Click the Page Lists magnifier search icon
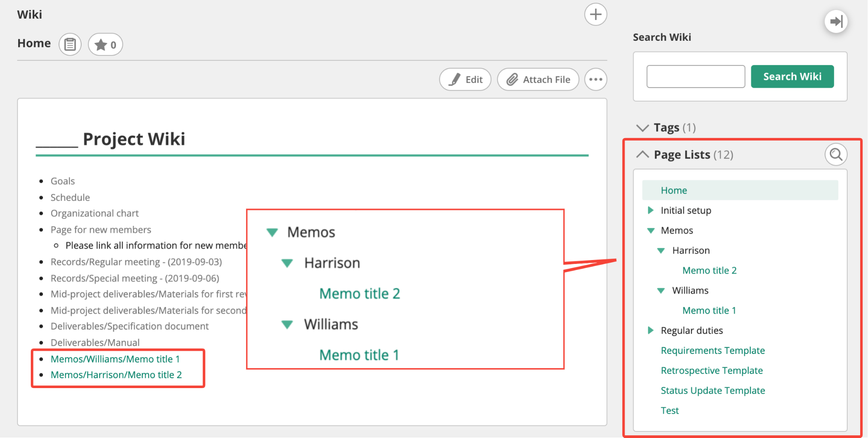The image size is (868, 438). click(x=836, y=155)
